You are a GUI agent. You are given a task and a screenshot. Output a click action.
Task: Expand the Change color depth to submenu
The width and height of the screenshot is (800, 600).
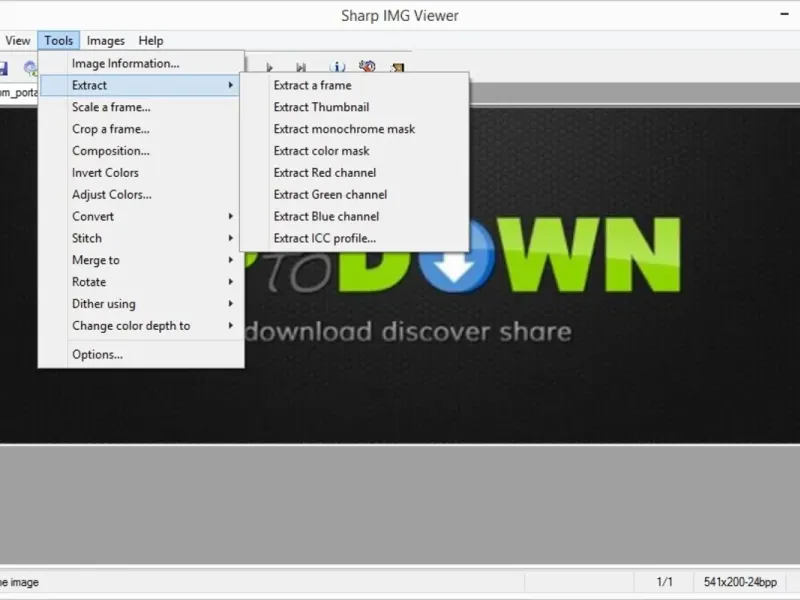[141, 326]
